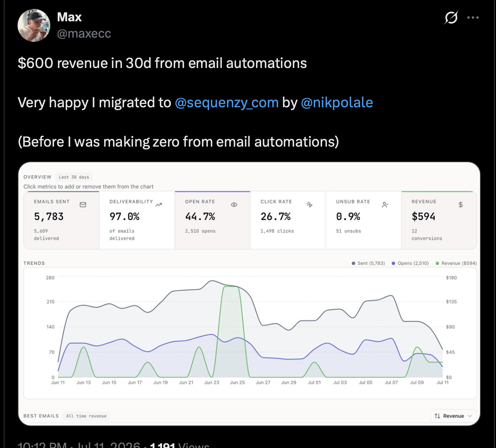Click the Jul 11 axis label
Viewport: 496px width, 448px height.
coord(442,382)
